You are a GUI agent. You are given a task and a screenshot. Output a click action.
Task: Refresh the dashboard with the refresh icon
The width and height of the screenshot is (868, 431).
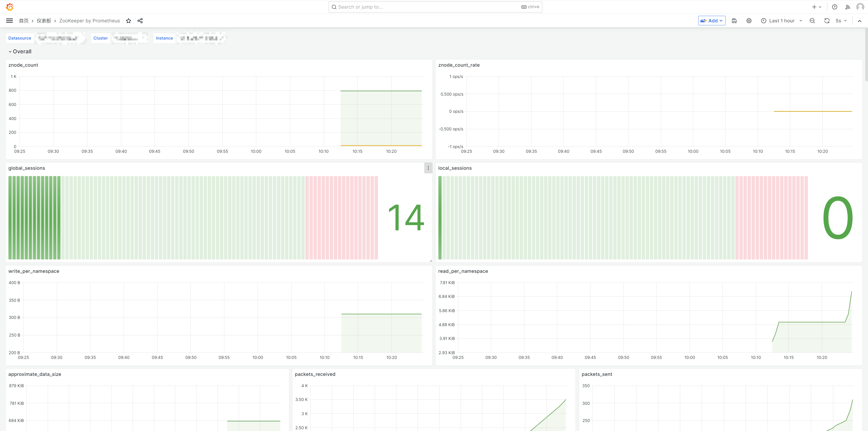(x=827, y=21)
